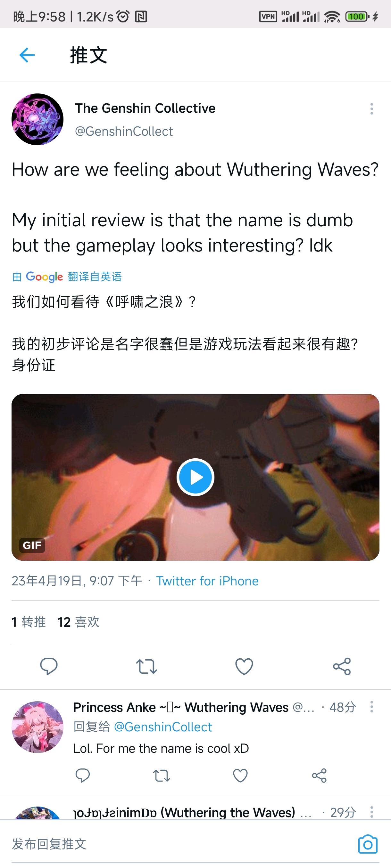391x868 pixels.
Task: Open options for Princess Anke's reply
Action: click(371, 707)
